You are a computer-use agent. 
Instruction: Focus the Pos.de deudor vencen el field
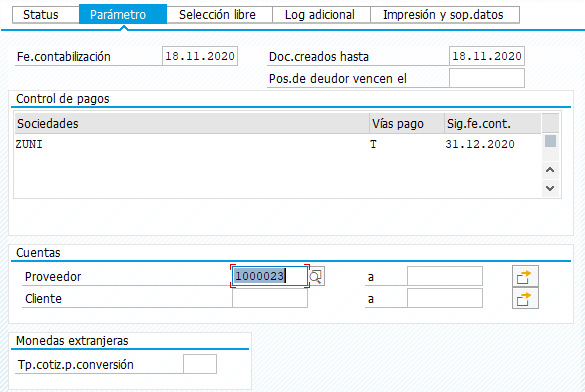point(487,78)
